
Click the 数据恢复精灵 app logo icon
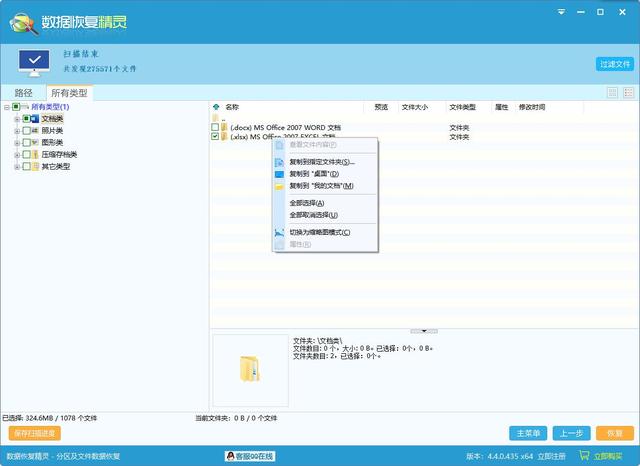24,23
